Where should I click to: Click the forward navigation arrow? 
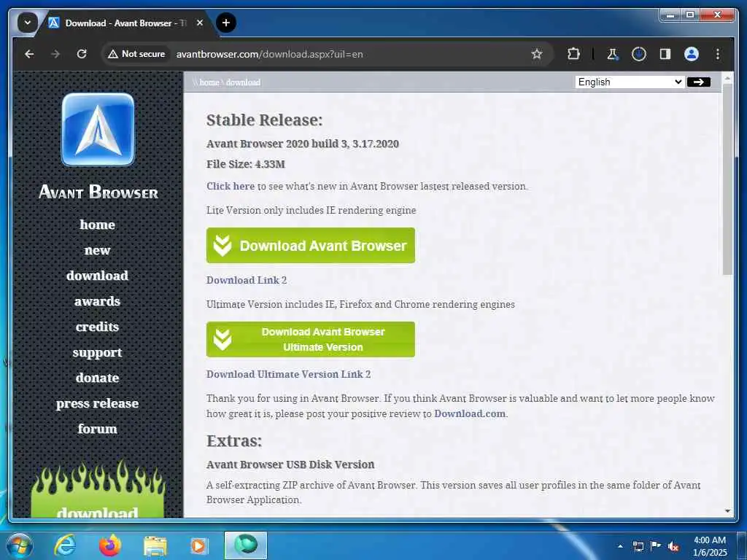(55, 54)
